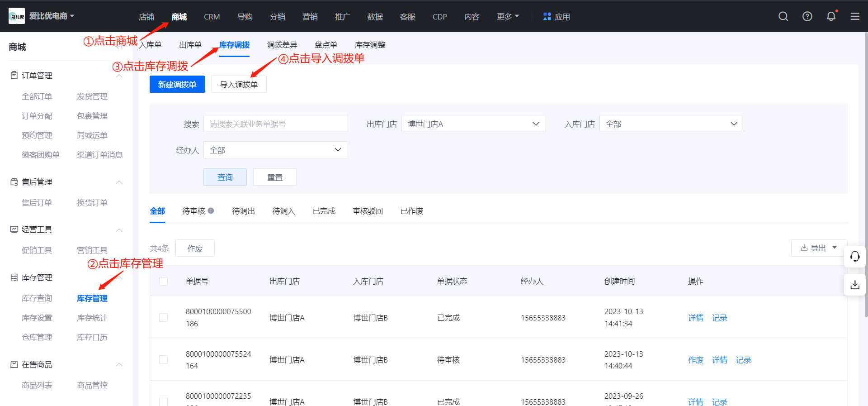Switch to the 库存调整 tab
Image resolution: width=868 pixels, height=406 pixels.
[x=370, y=45]
